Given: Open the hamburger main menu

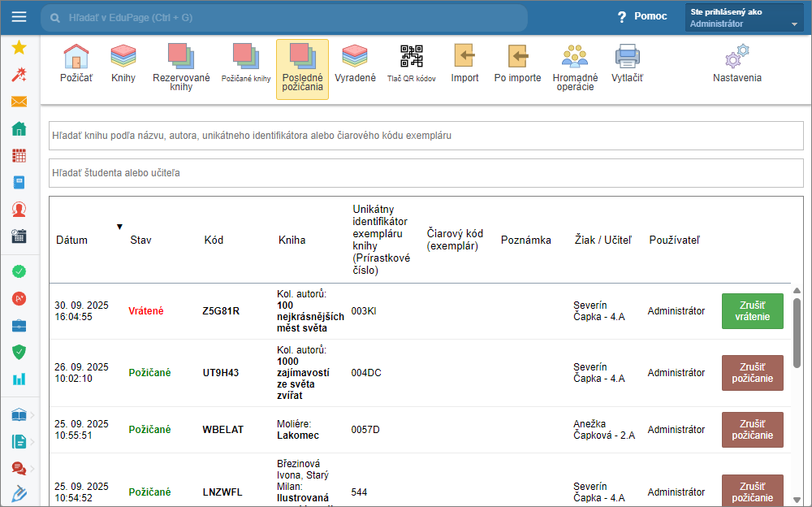Looking at the screenshot, I should (19, 16).
